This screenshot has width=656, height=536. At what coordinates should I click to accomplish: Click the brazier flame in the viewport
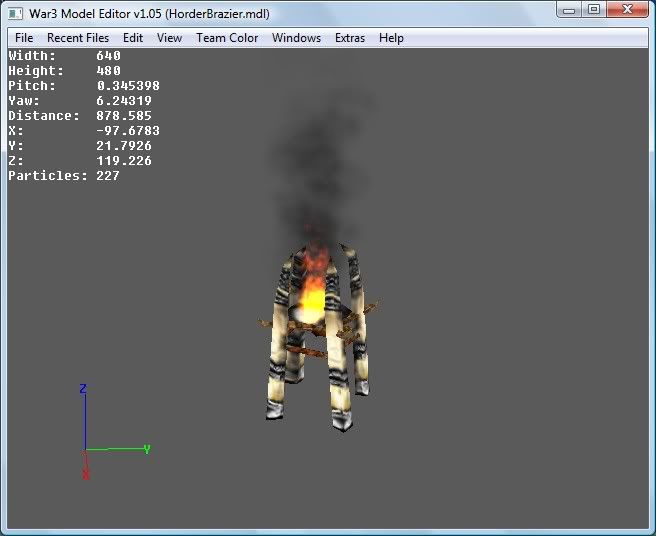[312, 289]
